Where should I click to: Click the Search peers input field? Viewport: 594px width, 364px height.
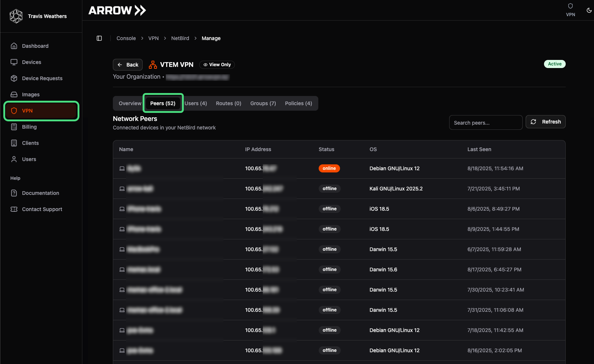click(x=486, y=122)
